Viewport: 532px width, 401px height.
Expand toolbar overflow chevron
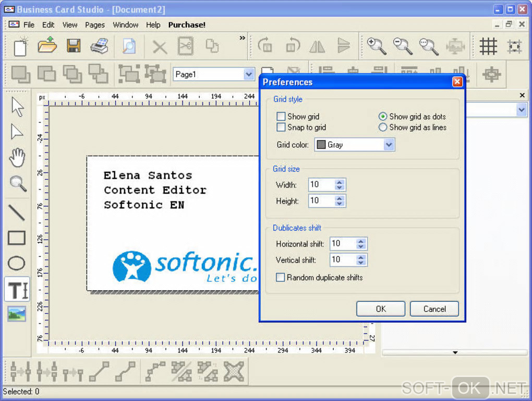pyautogui.click(x=242, y=38)
